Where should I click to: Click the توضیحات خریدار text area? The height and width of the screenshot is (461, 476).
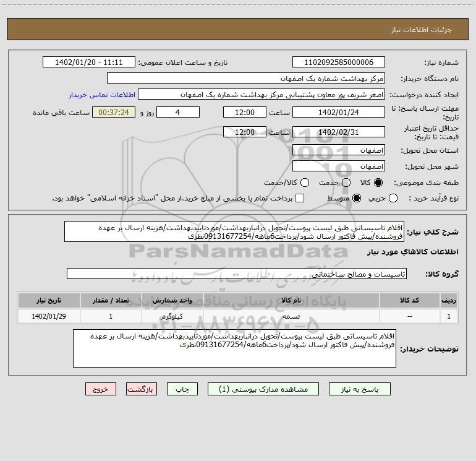234,348
